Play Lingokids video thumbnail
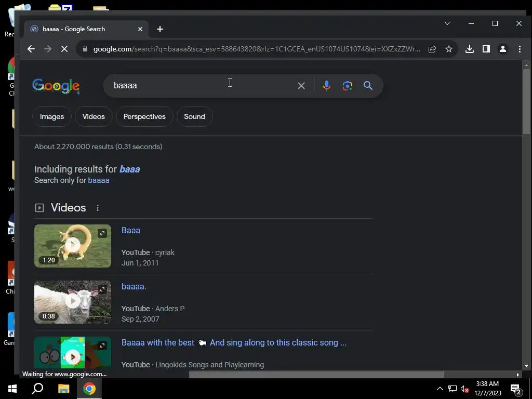Viewport: 532px width, 399px height. tap(73, 353)
